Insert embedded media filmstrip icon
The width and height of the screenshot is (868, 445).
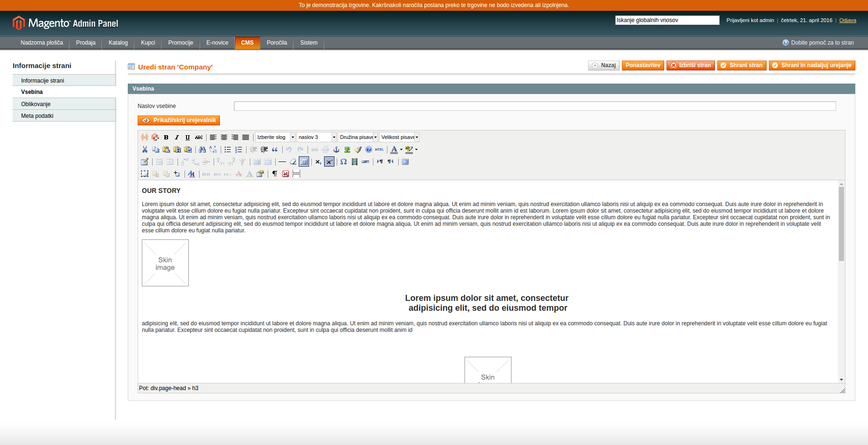pyautogui.click(x=355, y=161)
